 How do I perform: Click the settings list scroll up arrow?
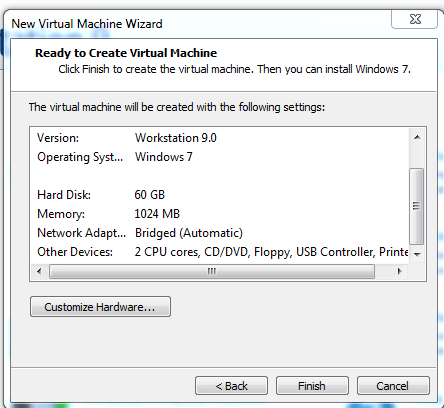(417, 137)
